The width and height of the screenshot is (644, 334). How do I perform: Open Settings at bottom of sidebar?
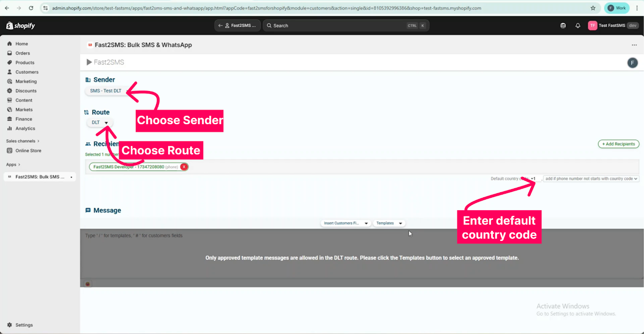[x=24, y=325]
